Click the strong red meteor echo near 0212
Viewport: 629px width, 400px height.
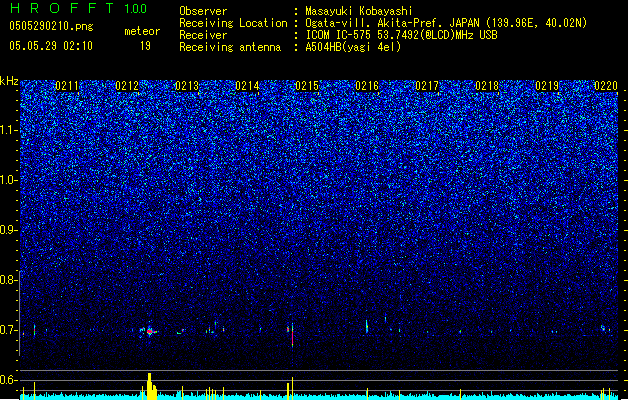[150, 331]
